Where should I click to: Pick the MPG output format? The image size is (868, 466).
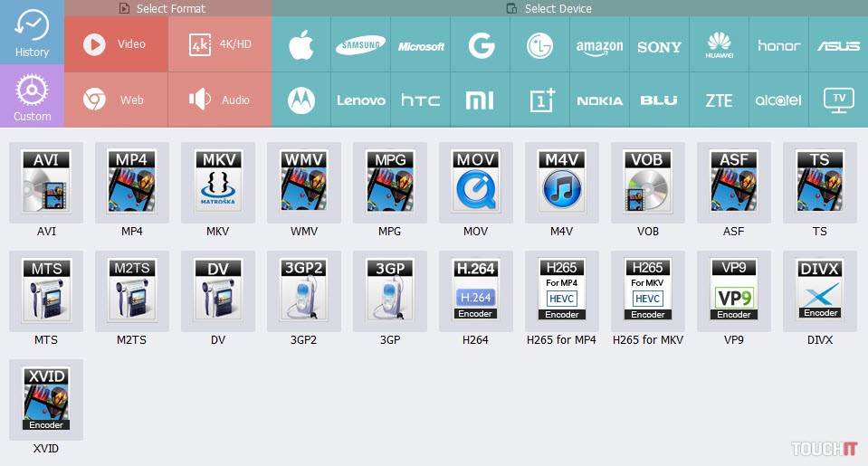tap(390, 183)
